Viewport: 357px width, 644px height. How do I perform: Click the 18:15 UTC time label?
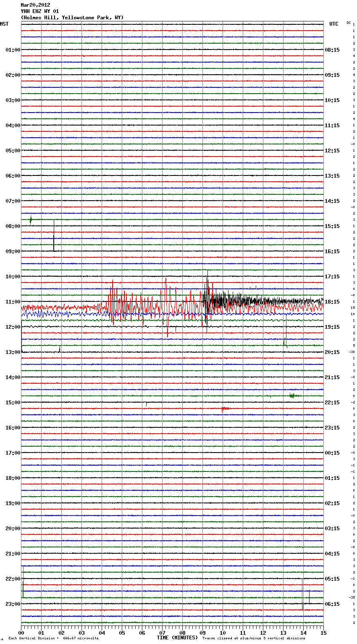point(332,302)
